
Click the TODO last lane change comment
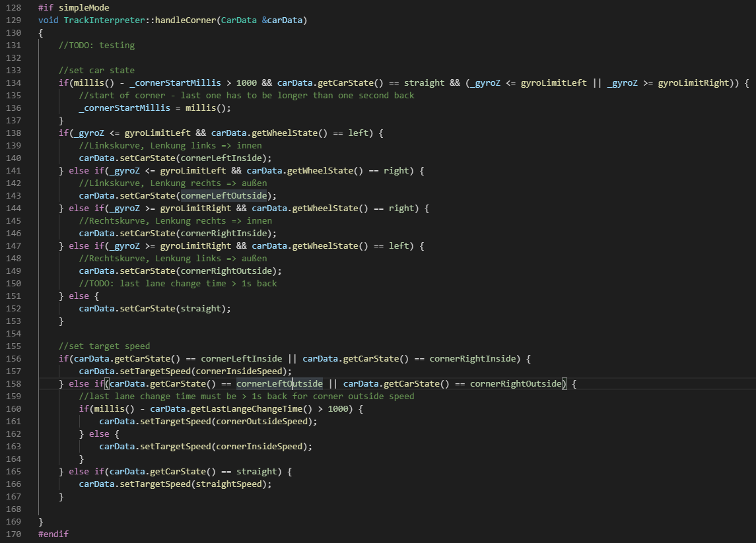pos(178,283)
